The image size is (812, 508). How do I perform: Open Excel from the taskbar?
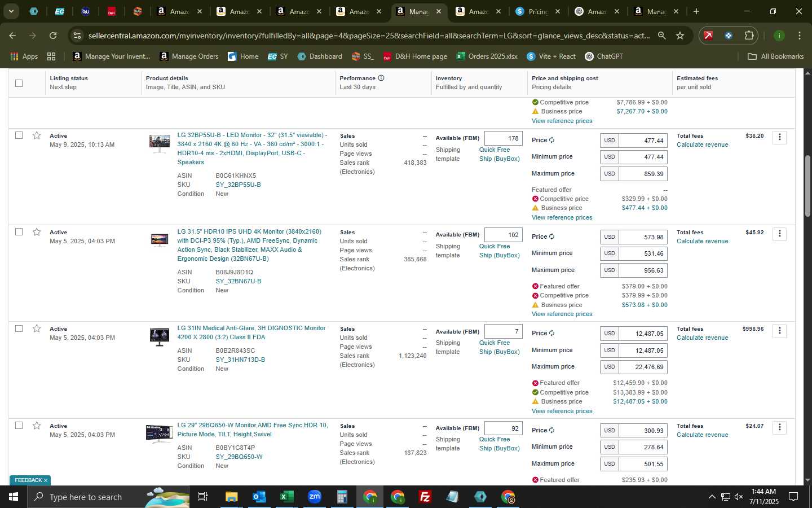[286, 497]
